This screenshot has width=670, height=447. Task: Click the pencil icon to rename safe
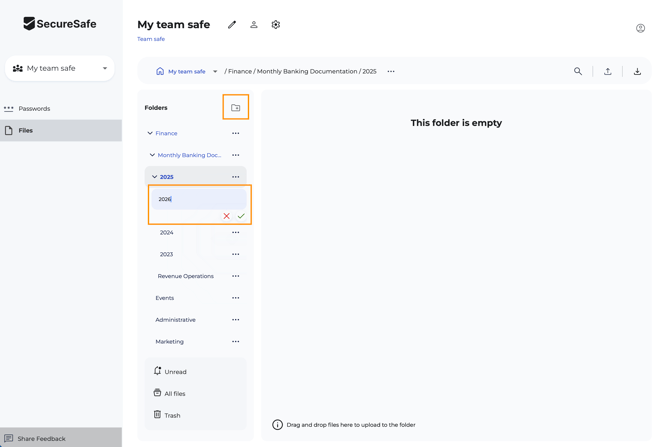pos(232,25)
